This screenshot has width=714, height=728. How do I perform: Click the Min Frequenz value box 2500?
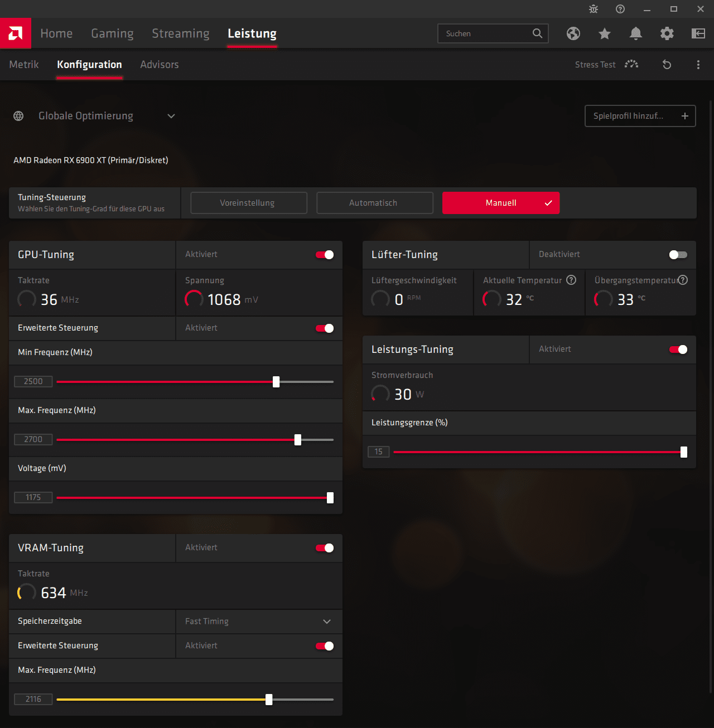[x=33, y=382]
